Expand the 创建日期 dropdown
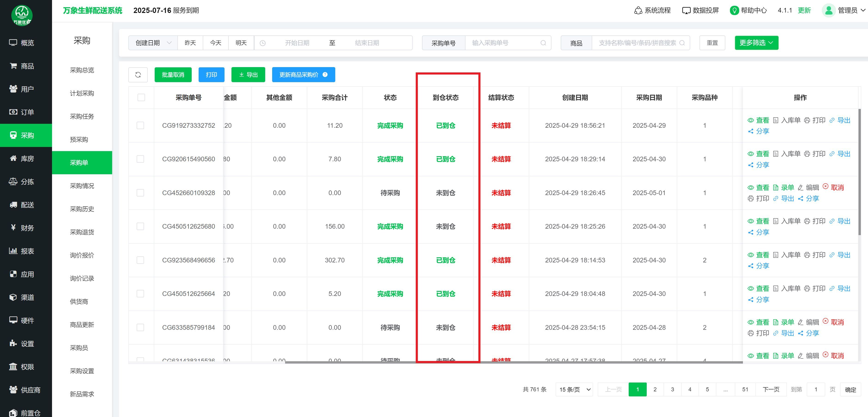 tap(153, 43)
